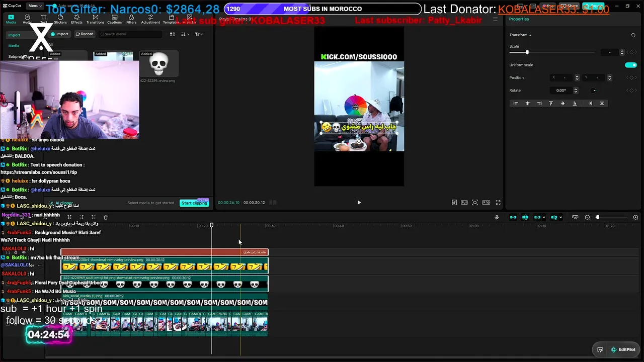Click the timeline zoom slider handle

tap(598, 217)
